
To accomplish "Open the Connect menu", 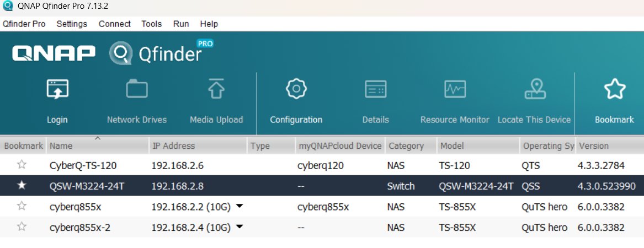I will pos(115,24).
